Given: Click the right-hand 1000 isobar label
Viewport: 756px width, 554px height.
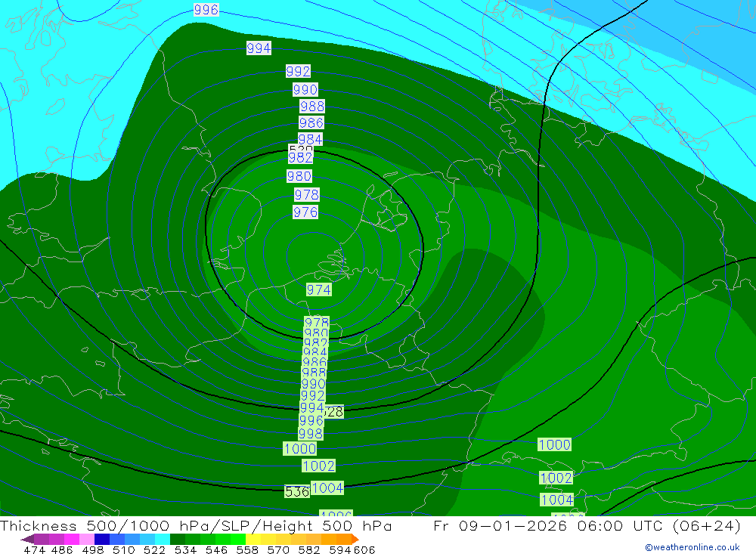Looking at the screenshot, I should coord(554,444).
